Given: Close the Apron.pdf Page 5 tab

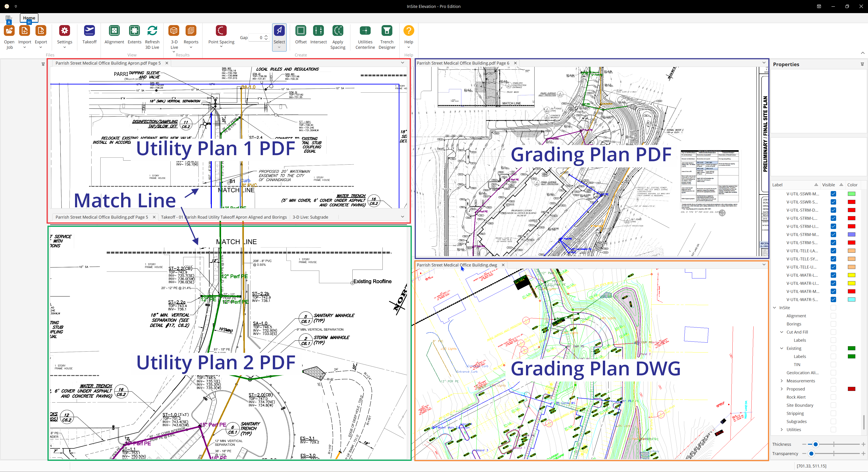Looking at the screenshot, I should click(x=167, y=63).
